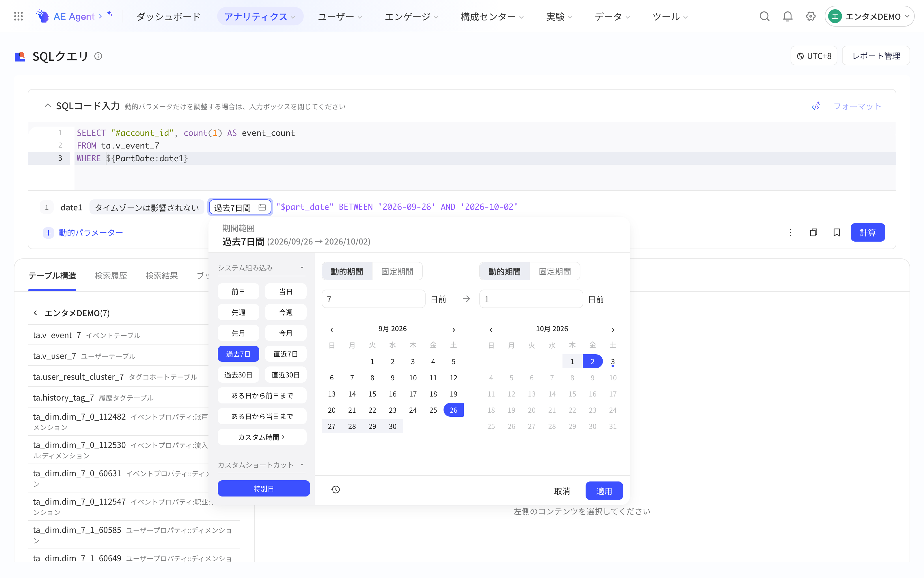Open the エンタメDEMO account dropdown
924x578 pixels.
click(x=869, y=16)
